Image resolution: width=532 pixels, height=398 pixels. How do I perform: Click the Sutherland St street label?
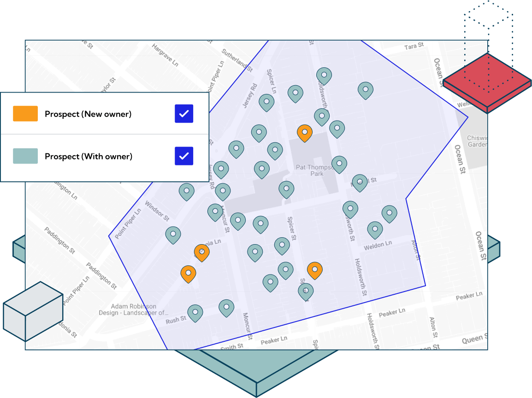(x=237, y=60)
